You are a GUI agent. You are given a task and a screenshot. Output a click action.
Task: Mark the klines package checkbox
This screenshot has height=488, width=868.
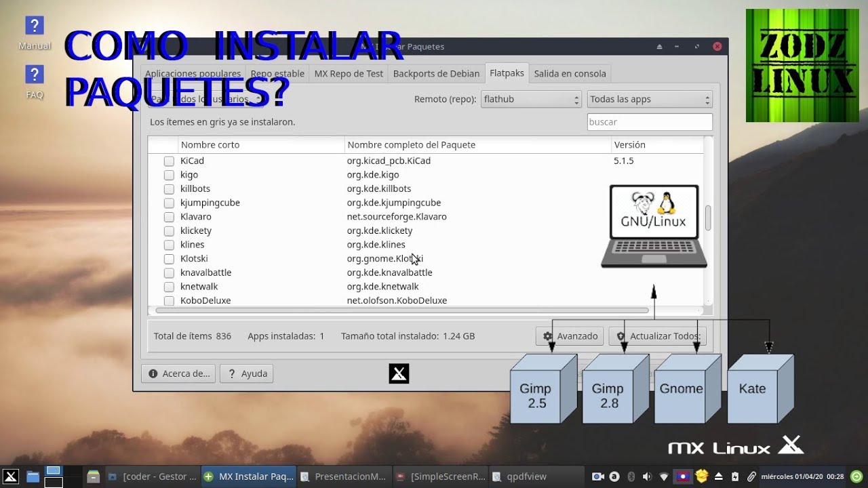click(x=169, y=245)
